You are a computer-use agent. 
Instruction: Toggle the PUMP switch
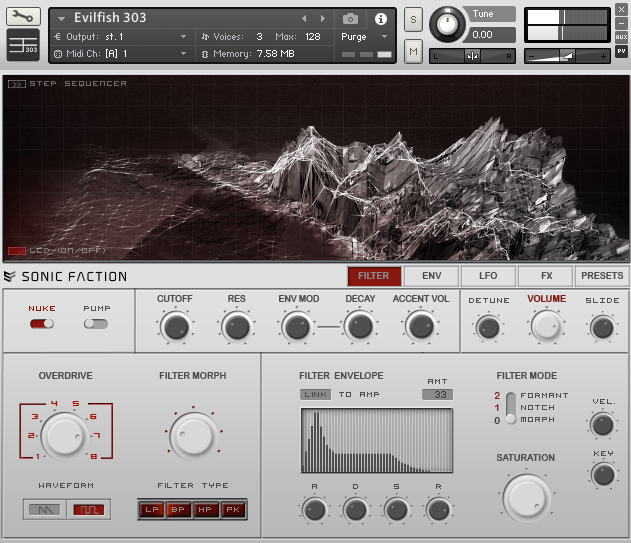click(x=97, y=324)
